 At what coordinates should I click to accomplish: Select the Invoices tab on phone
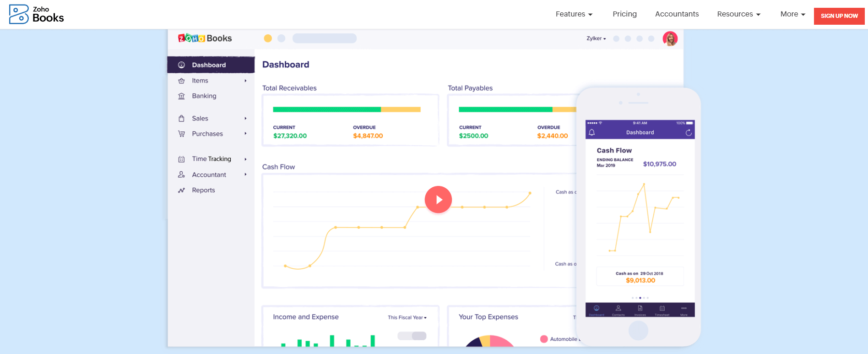pyautogui.click(x=640, y=310)
